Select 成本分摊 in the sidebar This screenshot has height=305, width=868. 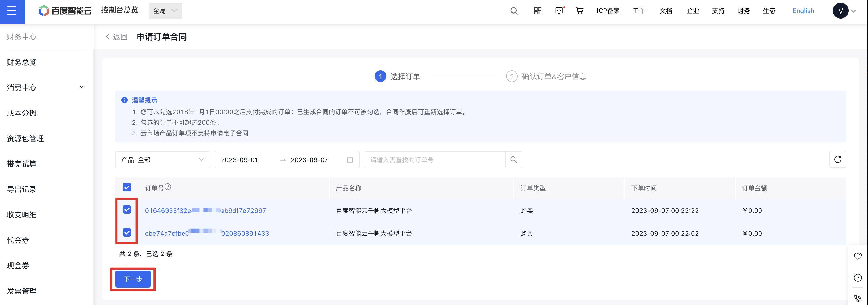[x=21, y=113]
